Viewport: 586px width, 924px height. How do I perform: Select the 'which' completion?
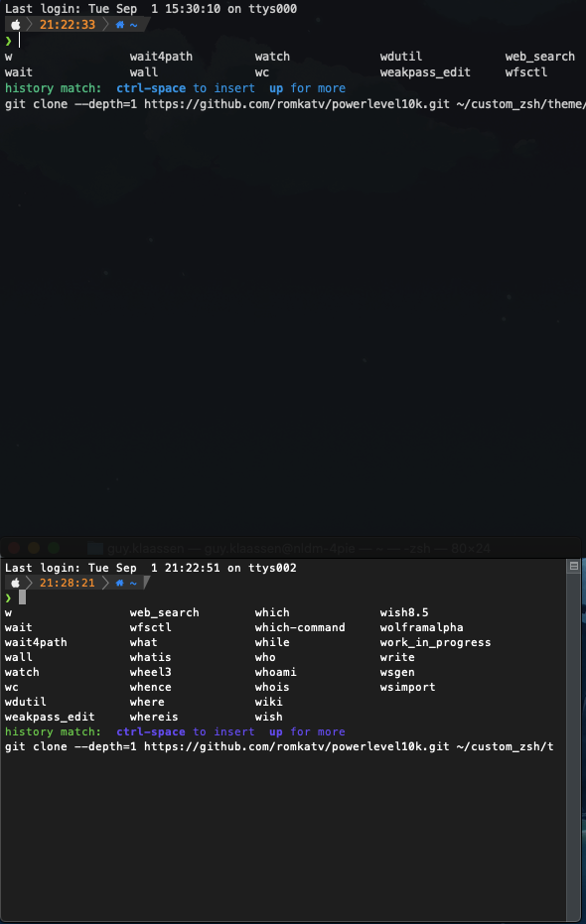pos(272,613)
